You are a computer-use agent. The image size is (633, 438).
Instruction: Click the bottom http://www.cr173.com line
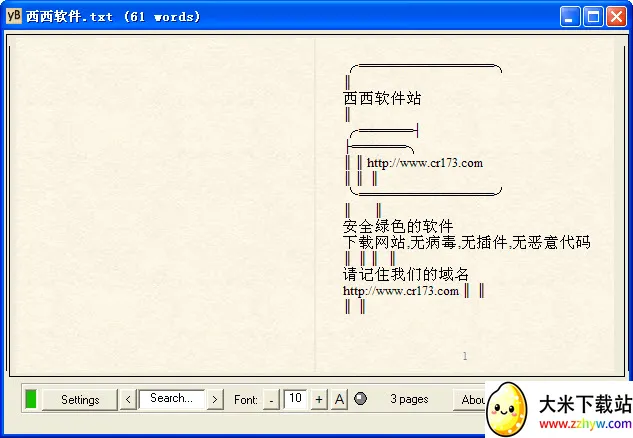tap(401, 291)
